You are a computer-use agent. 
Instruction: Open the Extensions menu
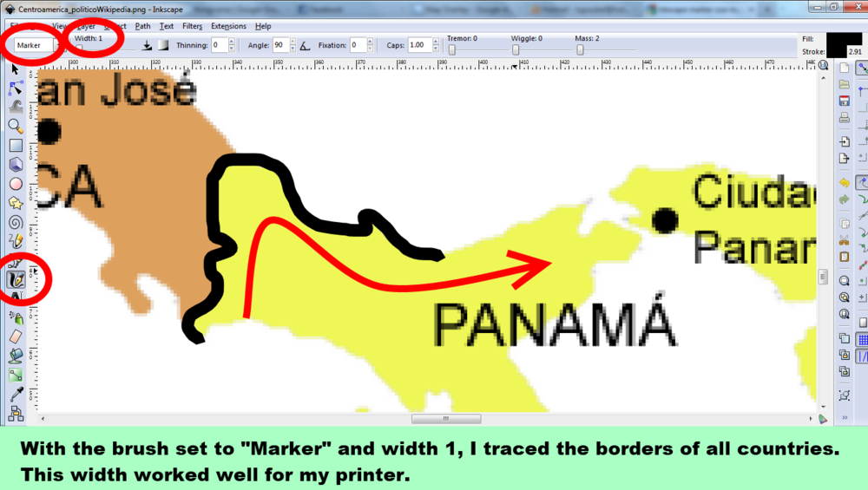(x=228, y=26)
